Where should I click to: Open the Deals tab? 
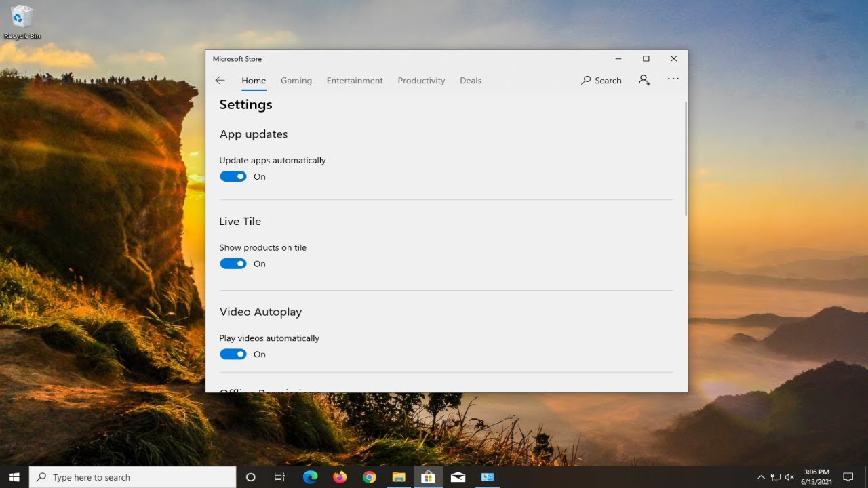point(471,80)
